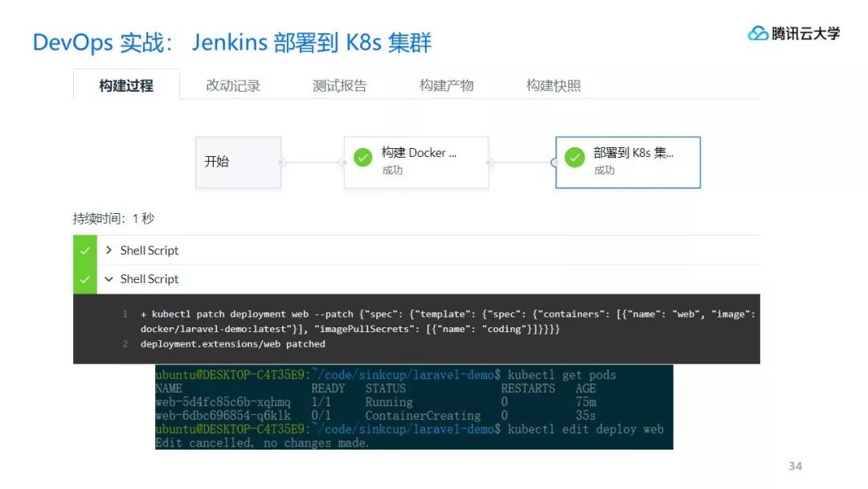Click the RESTARTS column header in terminal
The image size is (868, 489).
[x=527, y=388]
